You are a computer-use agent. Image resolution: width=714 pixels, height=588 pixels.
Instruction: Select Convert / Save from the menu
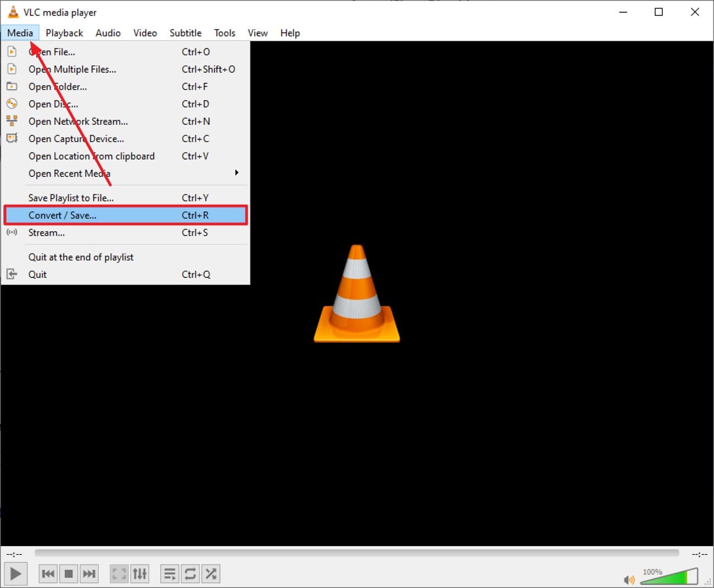[x=63, y=215]
